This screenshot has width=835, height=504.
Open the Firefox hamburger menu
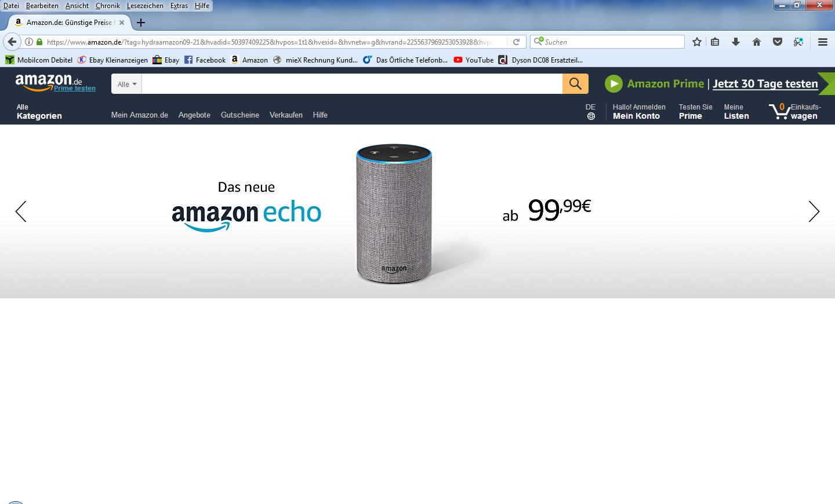(x=822, y=42)
